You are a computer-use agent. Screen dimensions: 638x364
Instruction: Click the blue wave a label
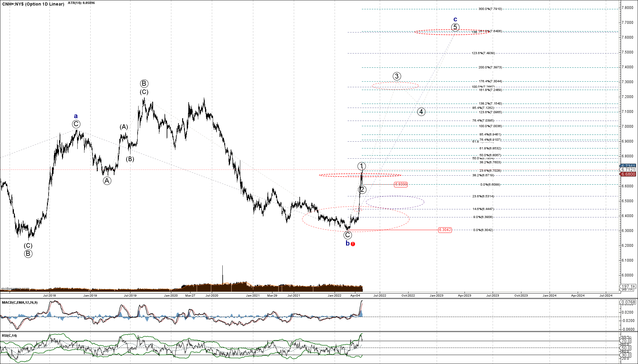pos(76,116)
